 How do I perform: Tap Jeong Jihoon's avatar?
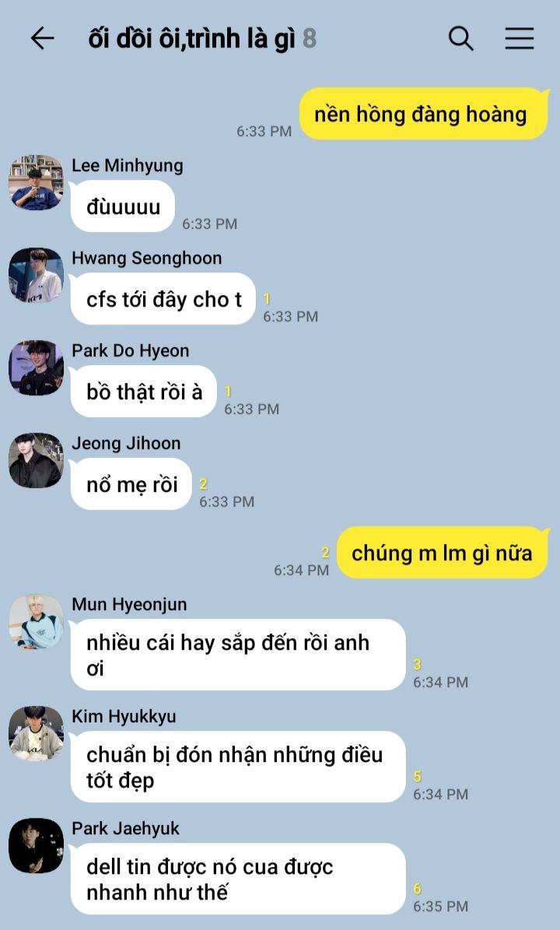click(x=36, y=460)
